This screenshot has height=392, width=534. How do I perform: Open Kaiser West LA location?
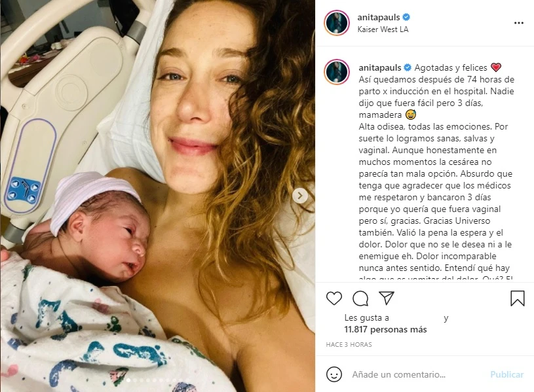tap(383, 29)
